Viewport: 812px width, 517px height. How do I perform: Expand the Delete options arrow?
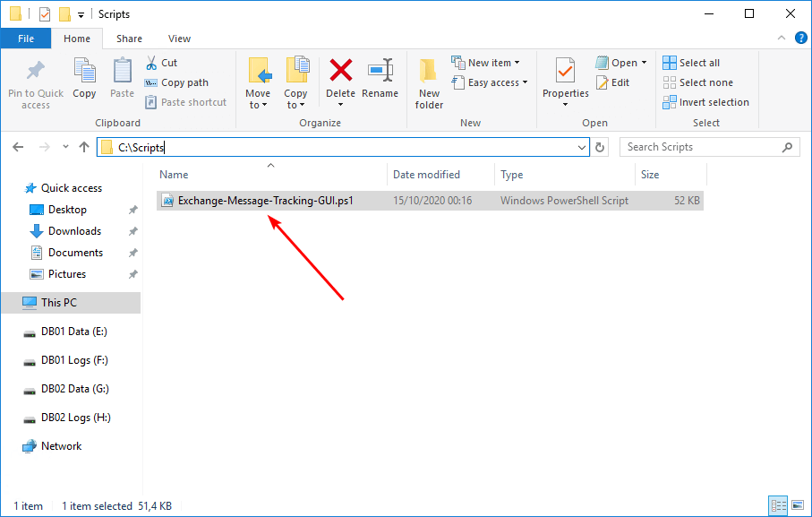[x=341, y=105]
